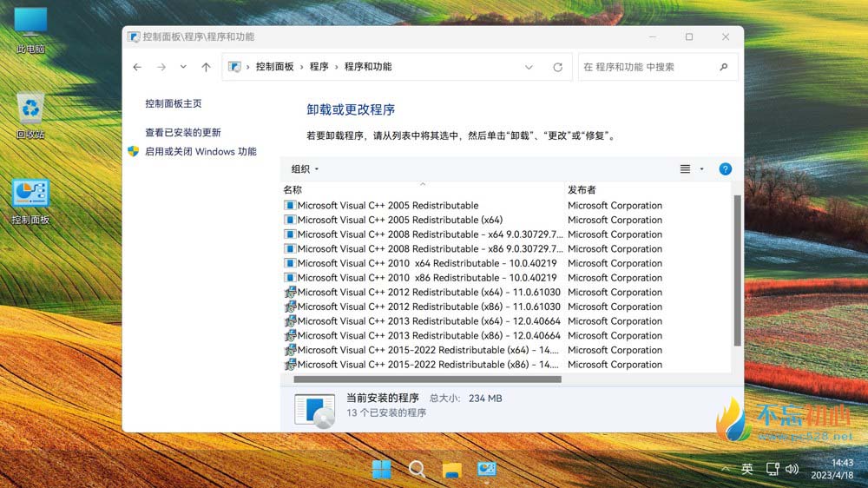Expand the address bar history dropdown

pos(529,67)
